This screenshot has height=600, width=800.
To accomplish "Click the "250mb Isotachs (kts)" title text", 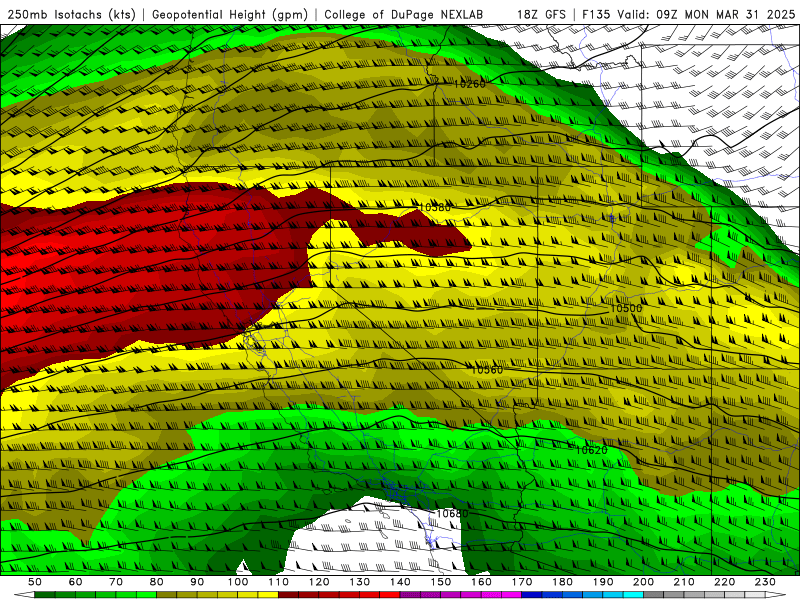I will coord(71,14).
